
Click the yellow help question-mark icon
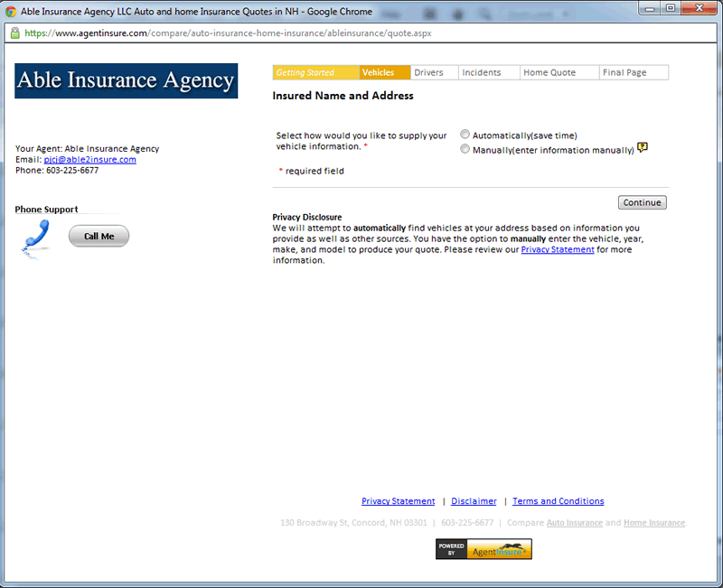pos(643,147)
